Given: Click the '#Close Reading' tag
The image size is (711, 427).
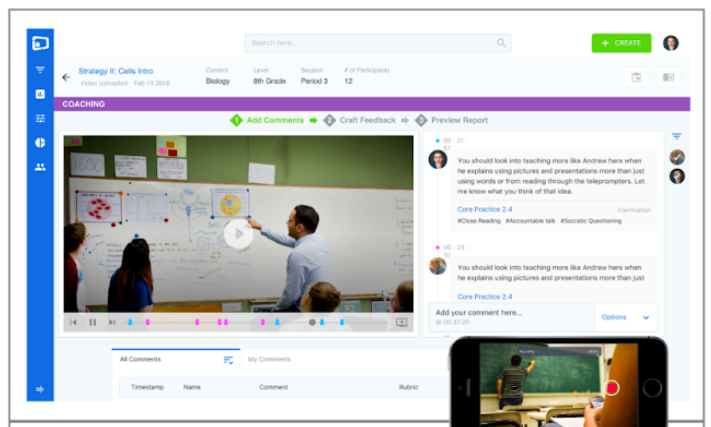Looking at the screenshot, I should [x=479, y=221].
